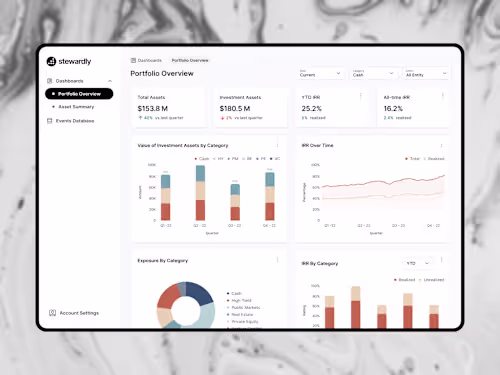Open the Cash category dropdown
This screenshot has width=500, height=375.
(x=373, y=73)
